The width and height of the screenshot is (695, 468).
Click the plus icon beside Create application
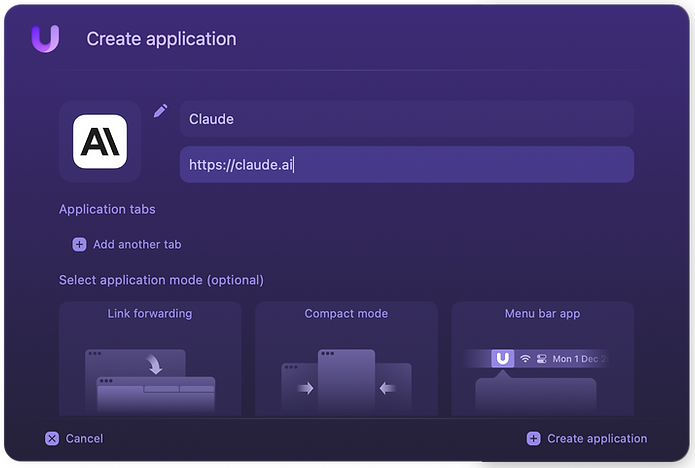click(x=533, y=438)
